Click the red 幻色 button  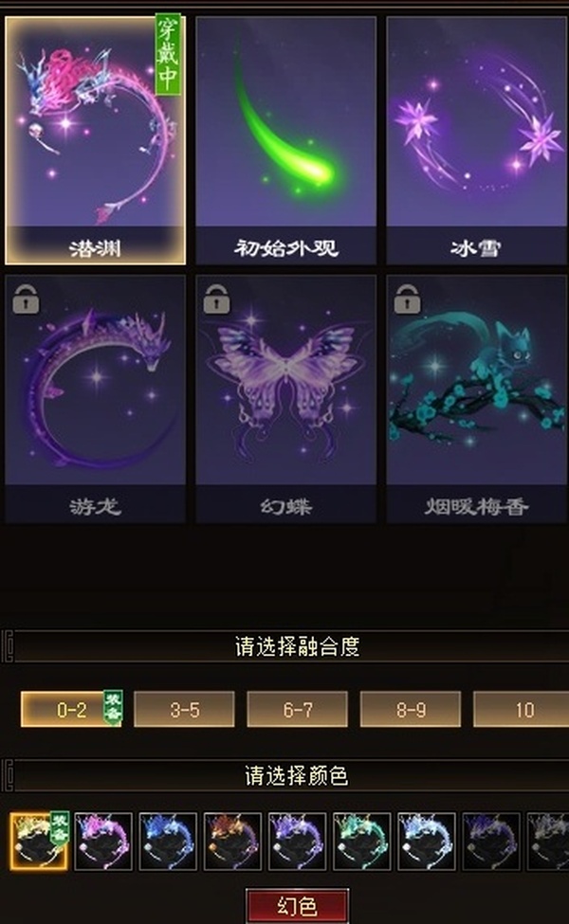point(297,906)
